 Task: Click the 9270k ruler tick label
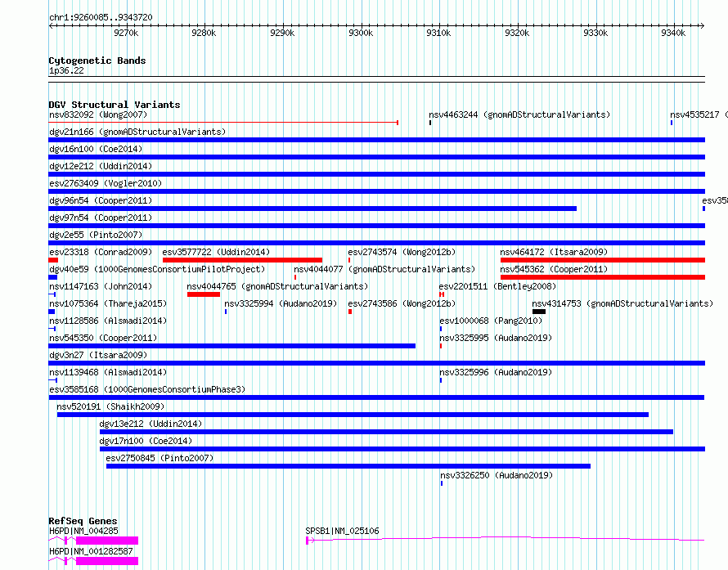(x=126, y=33)
